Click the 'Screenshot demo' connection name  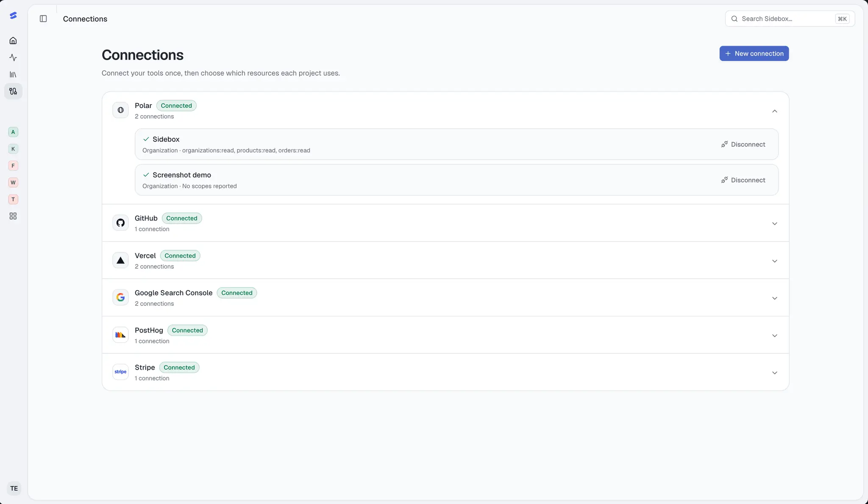tap(182, 175)
